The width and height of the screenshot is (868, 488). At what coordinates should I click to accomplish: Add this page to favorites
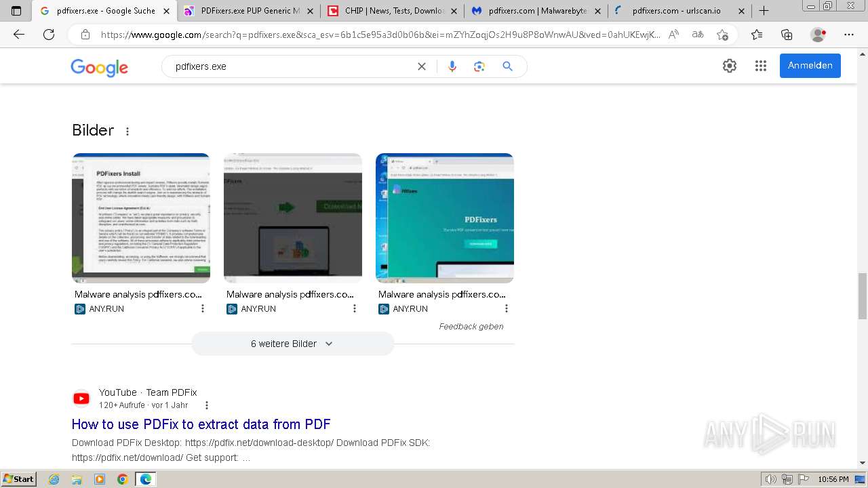click(722, 35)
